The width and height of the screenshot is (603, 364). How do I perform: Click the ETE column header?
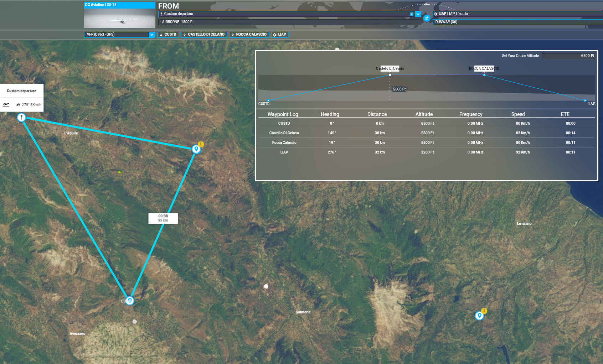[x=565, y=114]
